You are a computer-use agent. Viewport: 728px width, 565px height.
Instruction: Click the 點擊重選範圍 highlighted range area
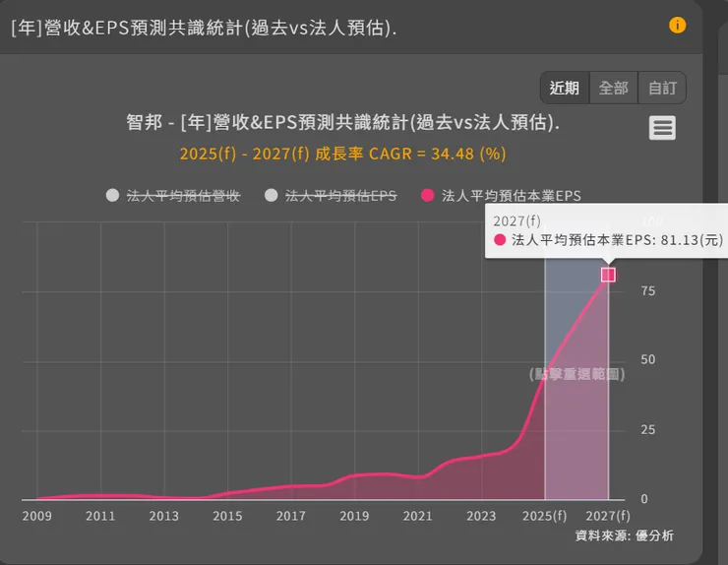pos(576,374)
